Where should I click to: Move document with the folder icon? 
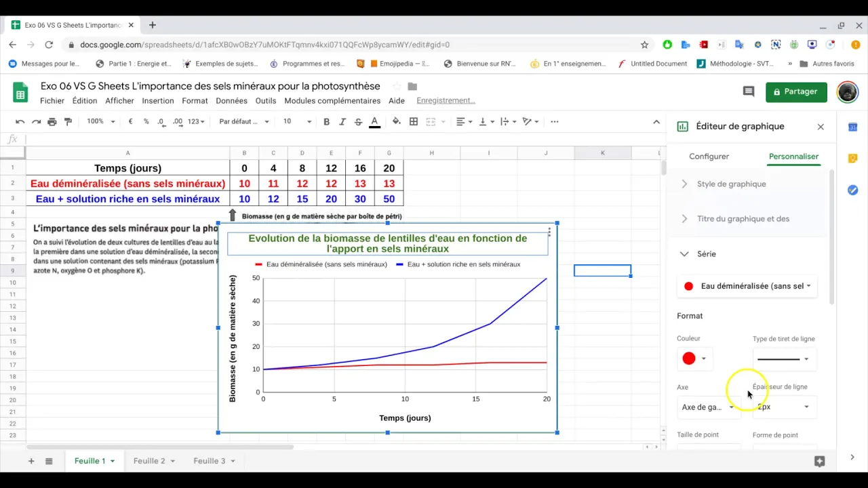(412, 86)
